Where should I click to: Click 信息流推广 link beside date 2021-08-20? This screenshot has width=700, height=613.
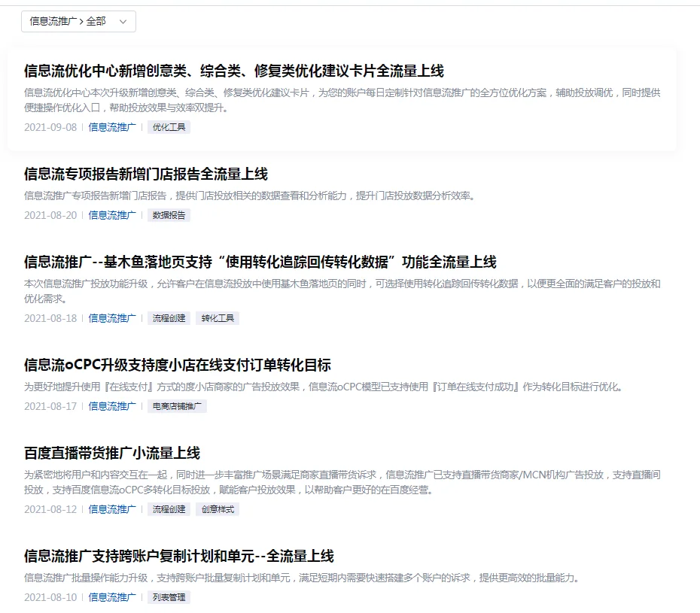[x=112, y=215]
